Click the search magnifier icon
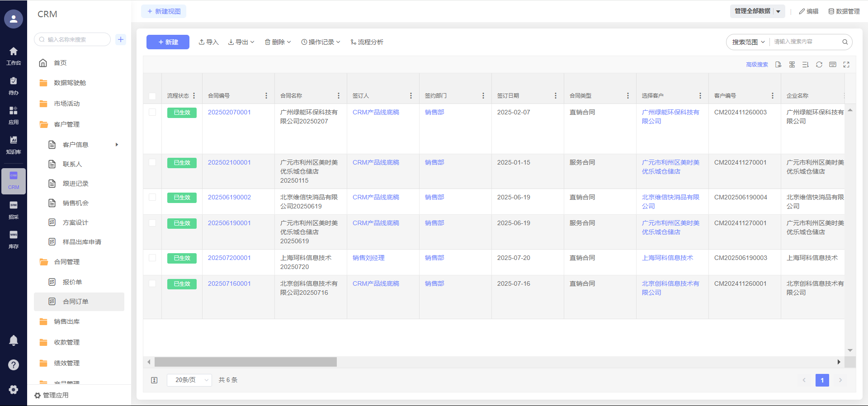 (844, 42)
